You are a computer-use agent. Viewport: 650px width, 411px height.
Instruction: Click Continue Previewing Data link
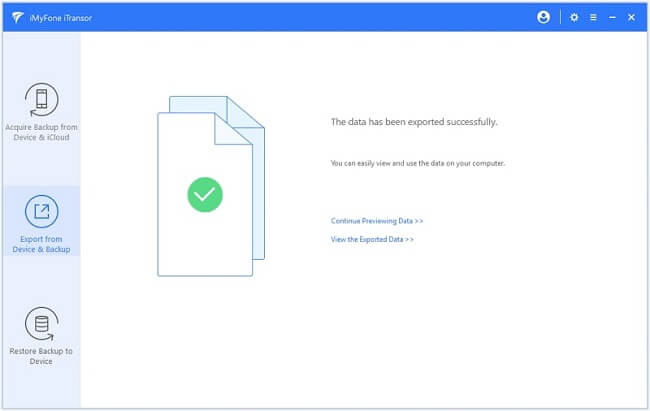[377, 221]
